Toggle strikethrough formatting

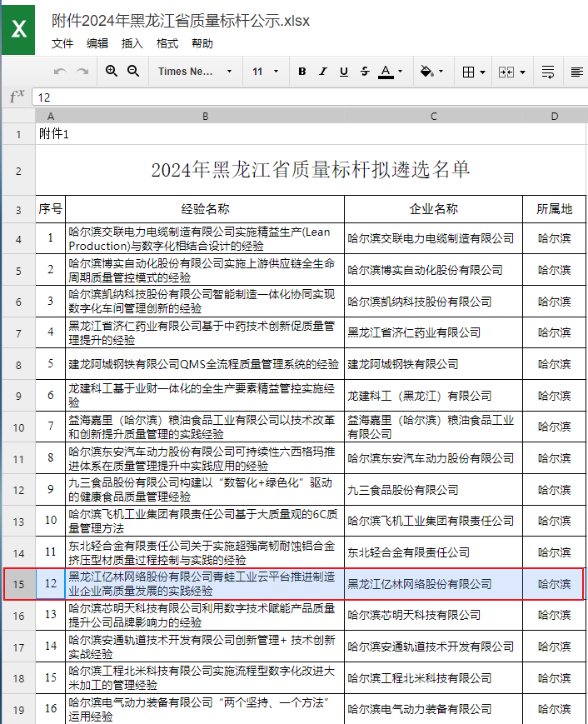pos(365,72)
